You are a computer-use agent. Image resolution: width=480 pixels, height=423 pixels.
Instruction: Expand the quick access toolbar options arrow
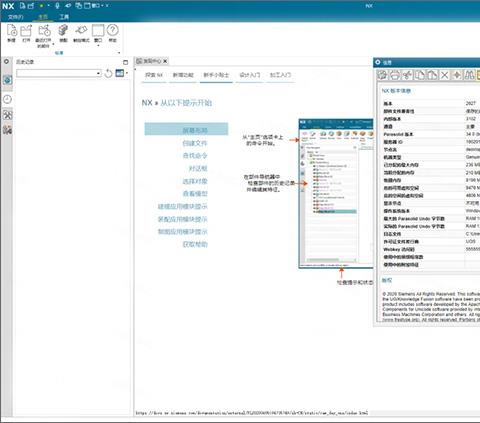(x=107, y=5)
